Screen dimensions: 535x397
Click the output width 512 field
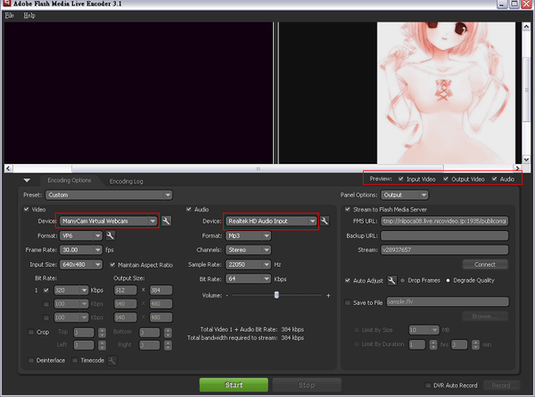coord(125,290)
